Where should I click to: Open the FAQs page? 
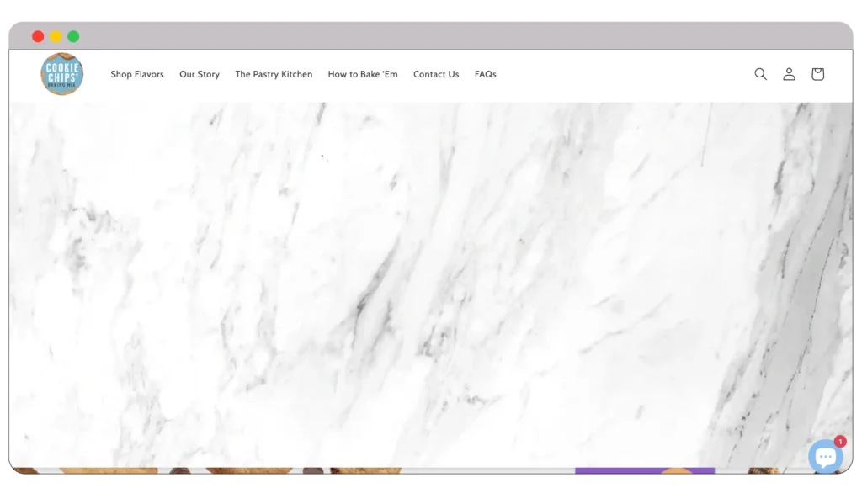(x=485, y=74)
